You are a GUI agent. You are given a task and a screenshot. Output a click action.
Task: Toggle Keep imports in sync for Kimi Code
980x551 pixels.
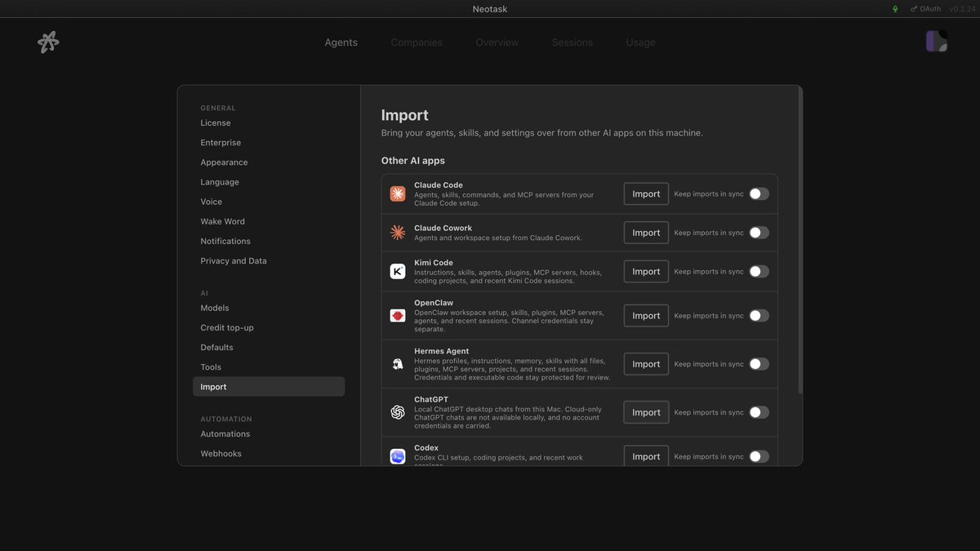[759, 272]
